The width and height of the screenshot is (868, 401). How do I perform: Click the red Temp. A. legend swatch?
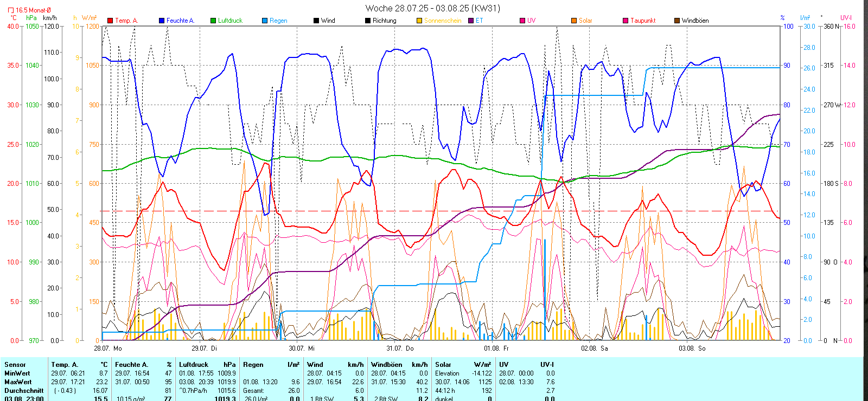pos(110,21)
